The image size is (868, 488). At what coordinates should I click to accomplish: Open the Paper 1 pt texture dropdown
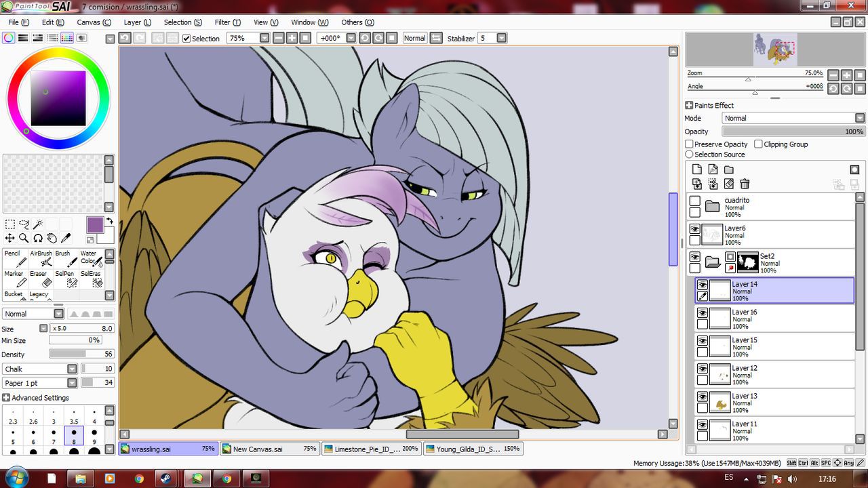(x=72, y=383)
